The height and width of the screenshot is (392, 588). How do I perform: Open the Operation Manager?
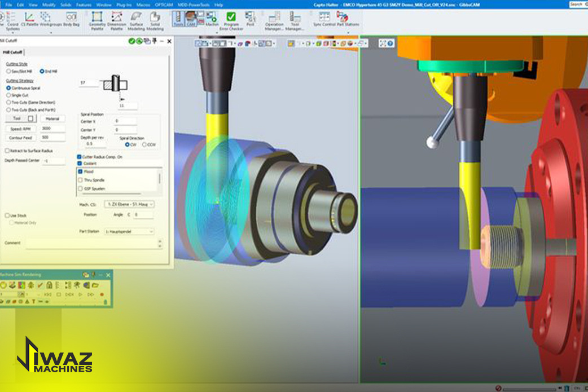click(x=274, y=21)
